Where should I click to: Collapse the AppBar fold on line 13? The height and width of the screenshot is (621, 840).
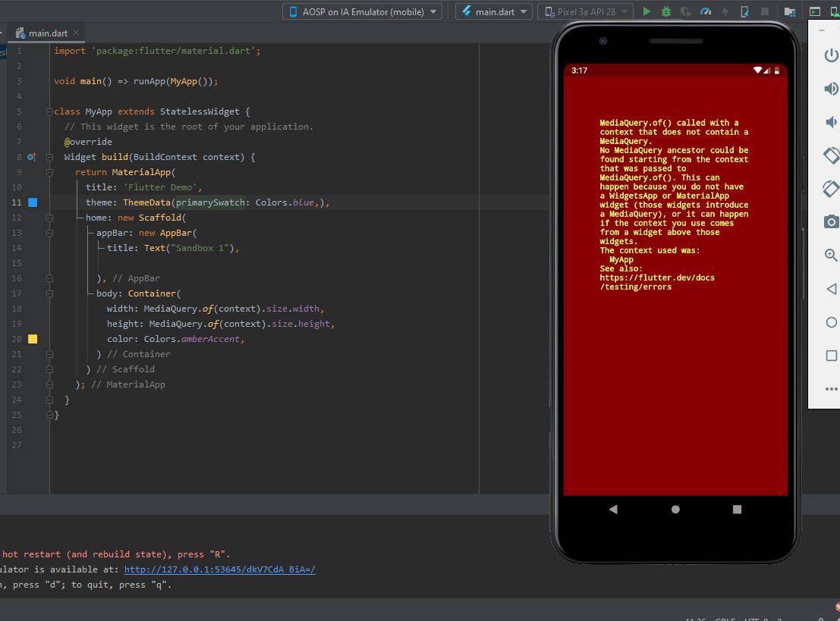tap(49, 233)
